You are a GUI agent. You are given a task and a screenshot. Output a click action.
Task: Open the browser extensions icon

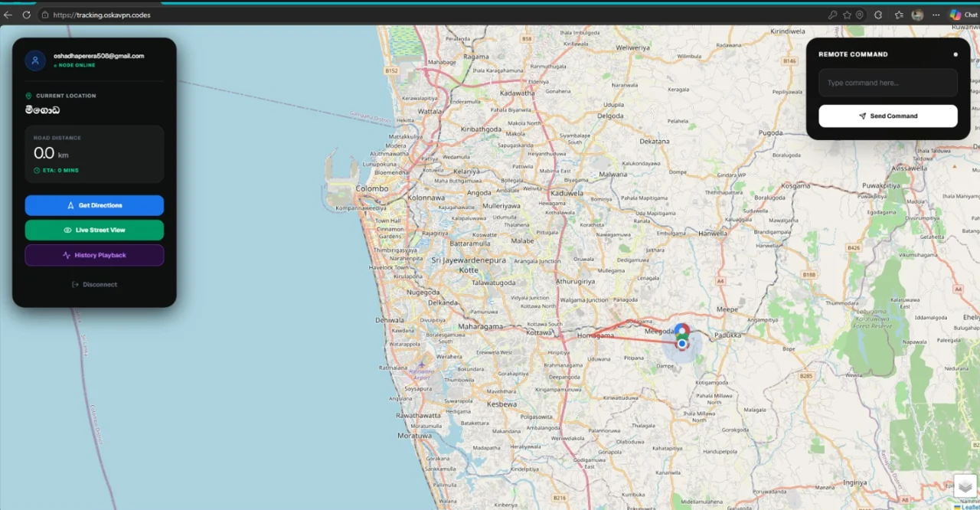pos(878,15)
